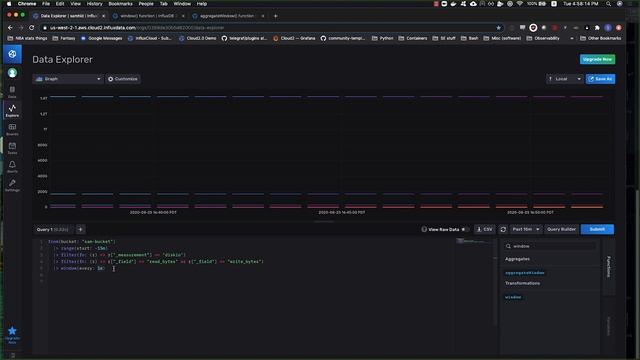
Task: Click the Submit query button
Action: click(x=597, y=229)
